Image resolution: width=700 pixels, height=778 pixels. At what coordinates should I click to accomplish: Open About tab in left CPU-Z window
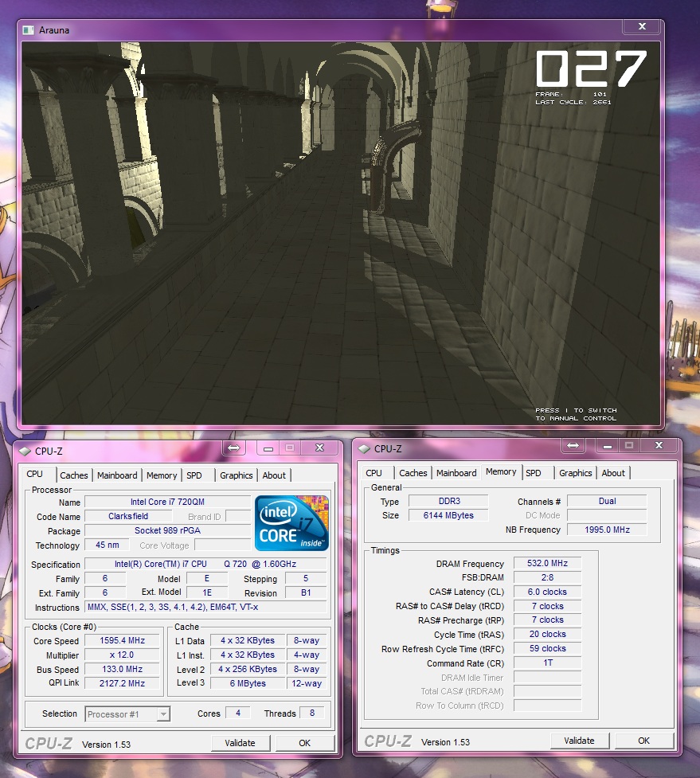(x=274, y=475)
